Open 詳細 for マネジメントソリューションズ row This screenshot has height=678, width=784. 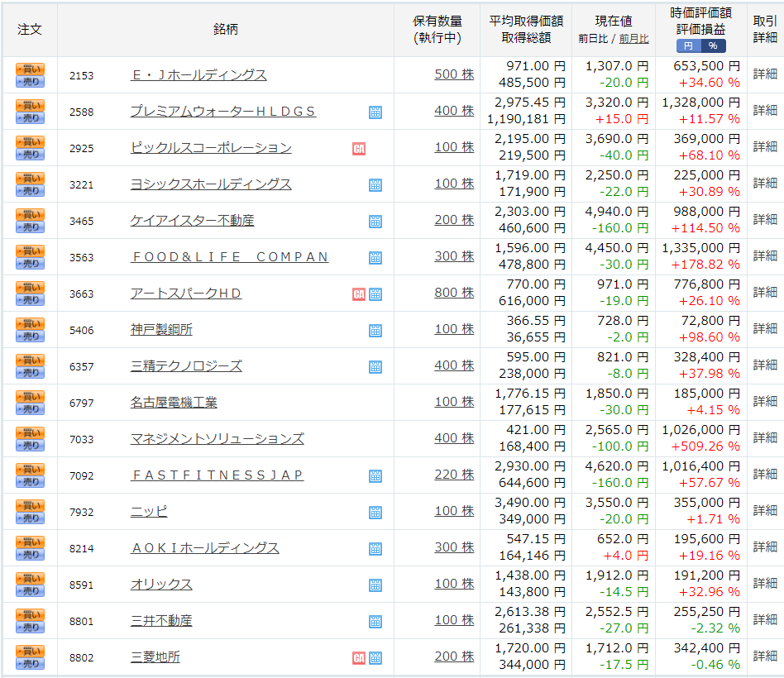(765, 438)
